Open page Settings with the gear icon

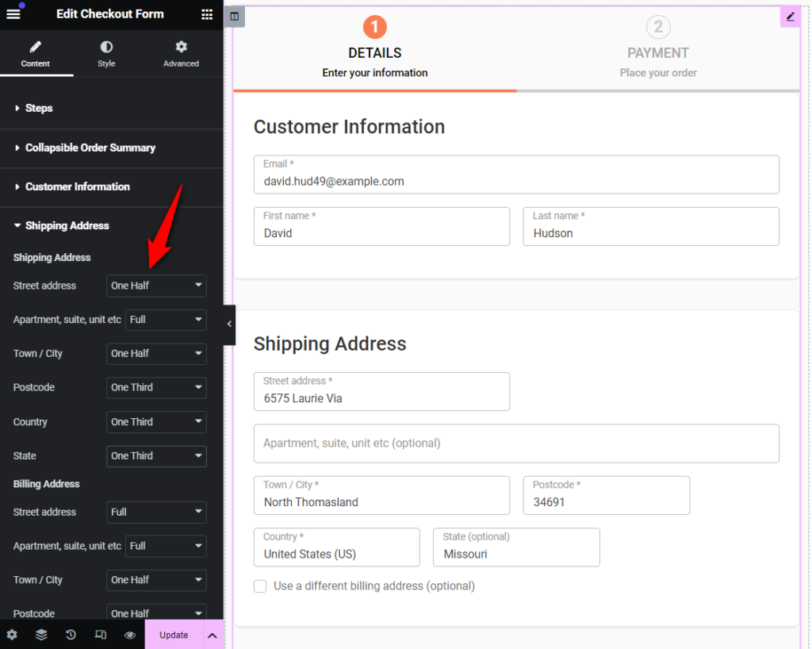click(11, 635)
